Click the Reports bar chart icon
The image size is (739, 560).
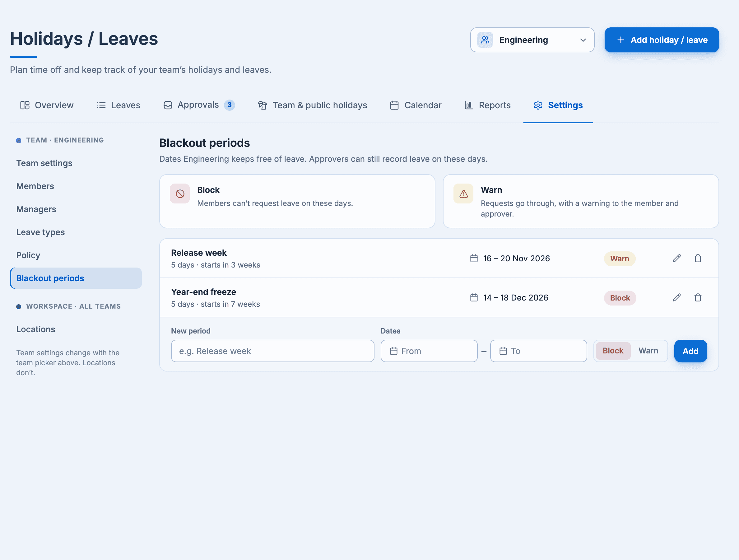pyautogui.click(x=469, y=105)
